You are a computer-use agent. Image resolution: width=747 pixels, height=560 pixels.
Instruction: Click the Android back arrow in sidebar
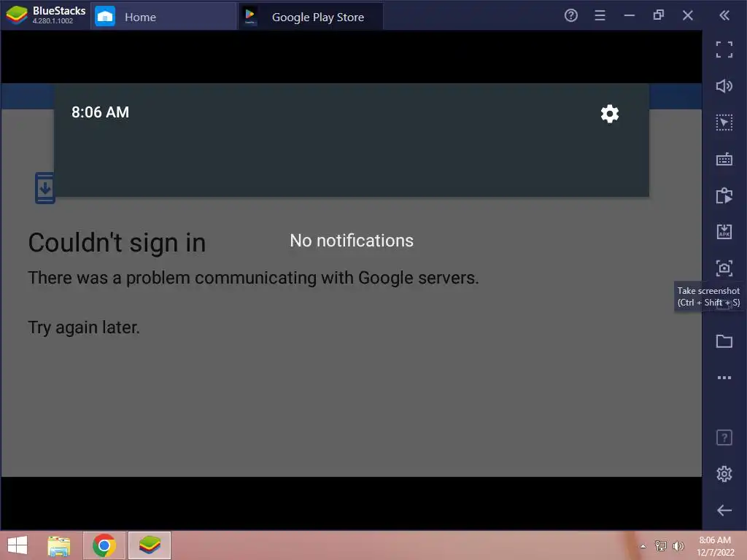tap(724, 510)
